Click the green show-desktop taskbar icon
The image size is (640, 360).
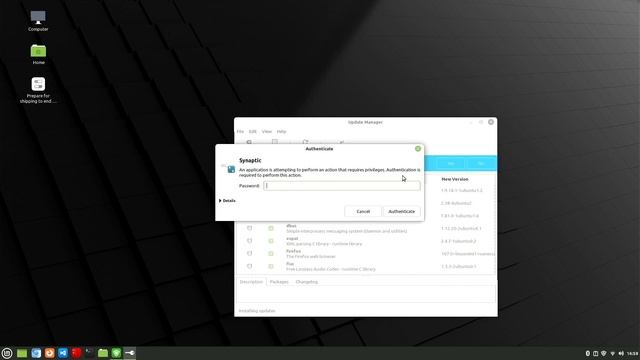click(x=22, y=353)
